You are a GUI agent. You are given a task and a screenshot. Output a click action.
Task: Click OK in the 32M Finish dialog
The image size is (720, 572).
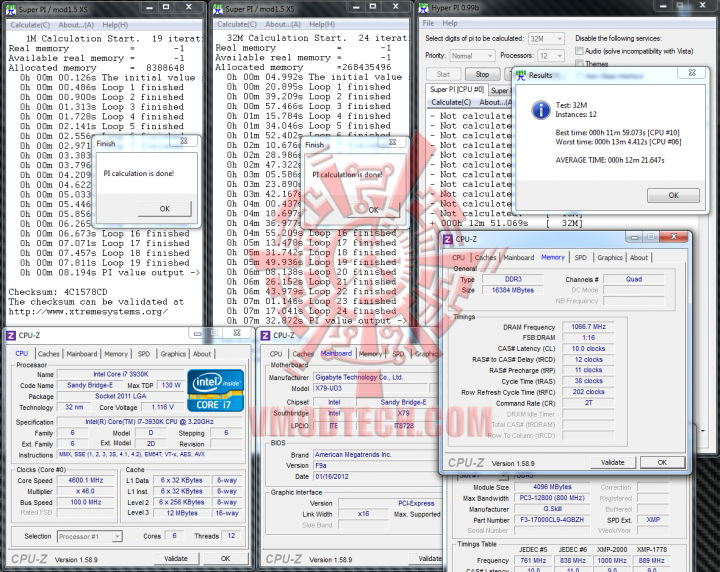pos(373,210)
